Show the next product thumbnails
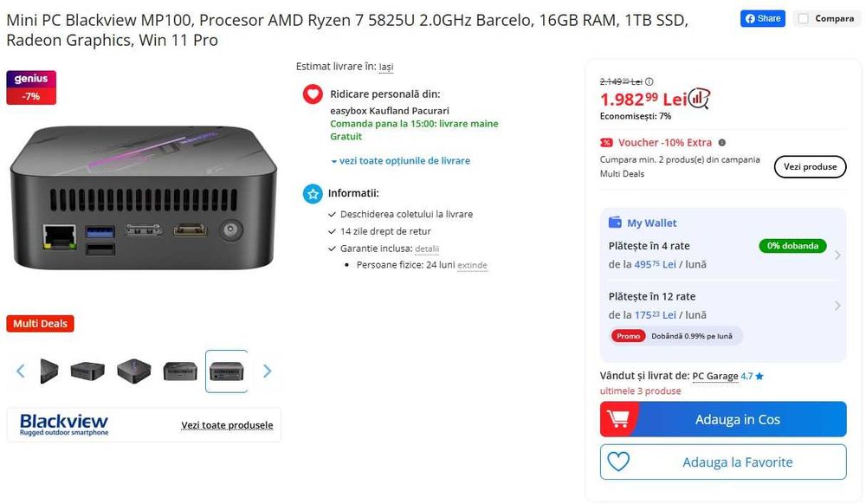This screenshot has height=504, width=866. [267, 372]
